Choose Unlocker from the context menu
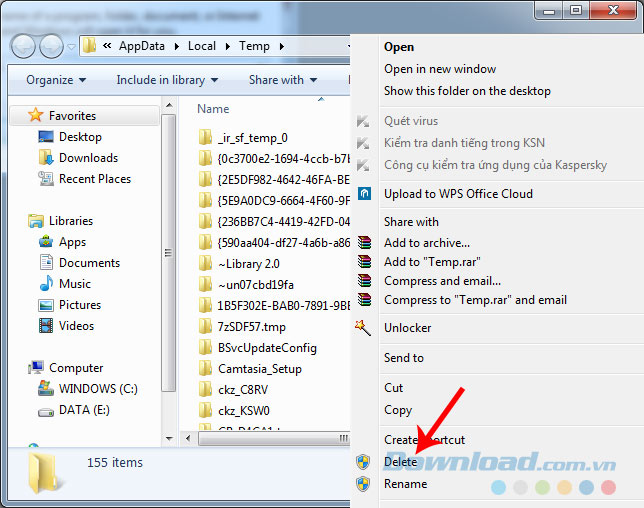This screenshot has width=644, height=508. click(407, 328)
